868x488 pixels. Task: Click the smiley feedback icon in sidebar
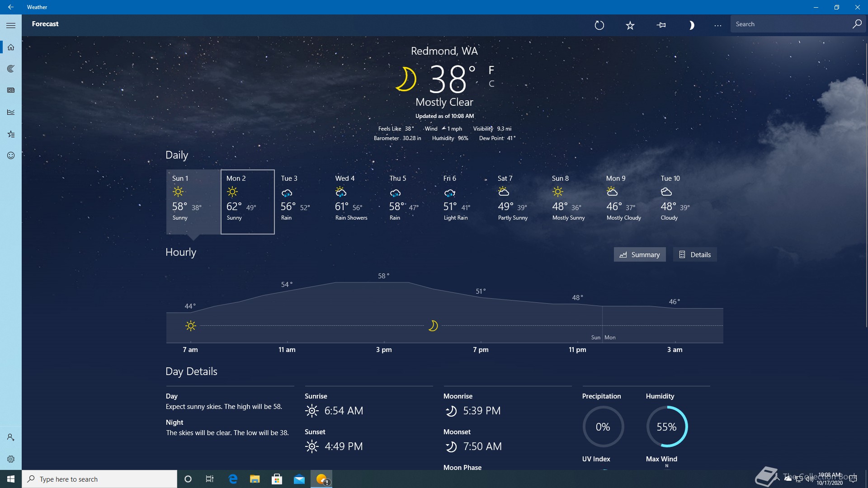click(11, 155)
